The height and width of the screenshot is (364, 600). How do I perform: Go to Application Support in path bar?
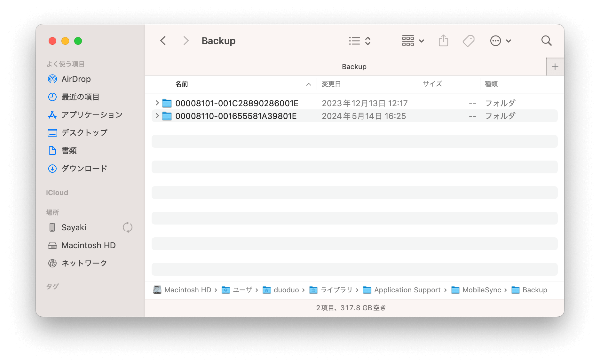pyautogui.click(x=402, y=290)
